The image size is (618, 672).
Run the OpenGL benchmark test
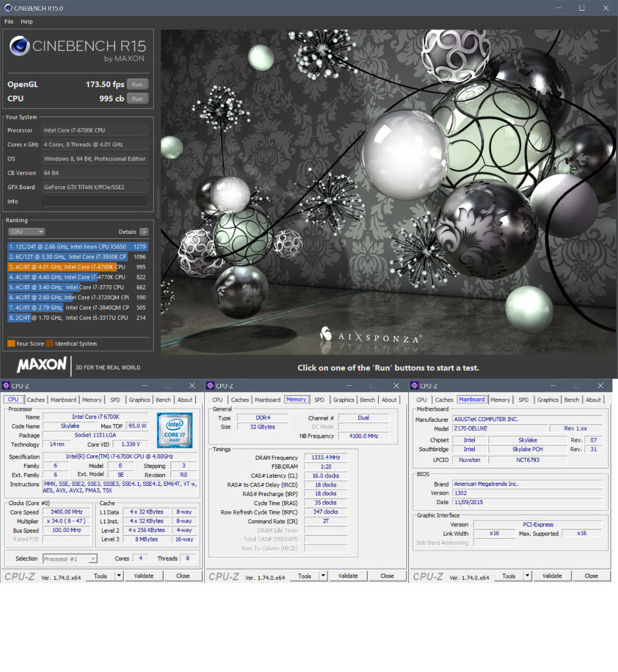(x=137, y=85)
